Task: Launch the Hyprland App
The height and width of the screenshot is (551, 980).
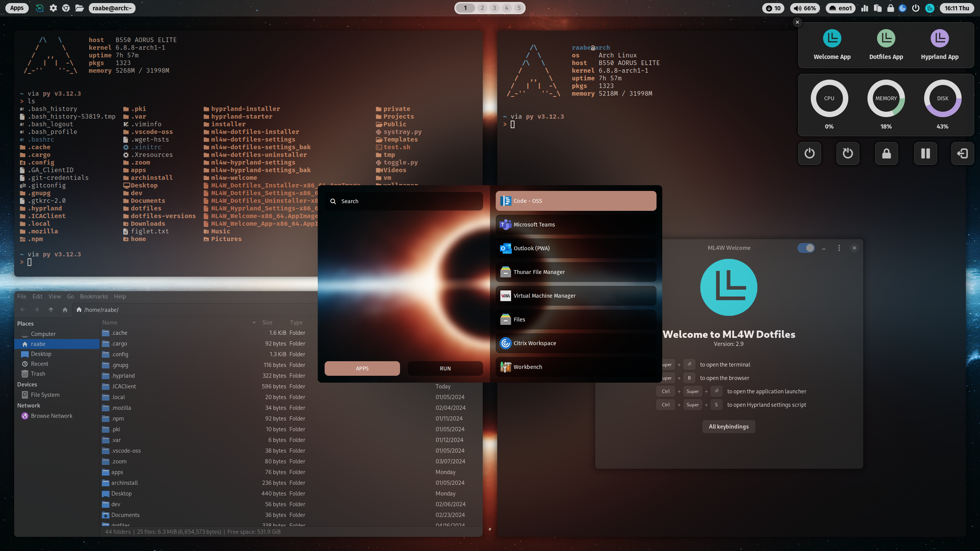Action: point(939,45)
